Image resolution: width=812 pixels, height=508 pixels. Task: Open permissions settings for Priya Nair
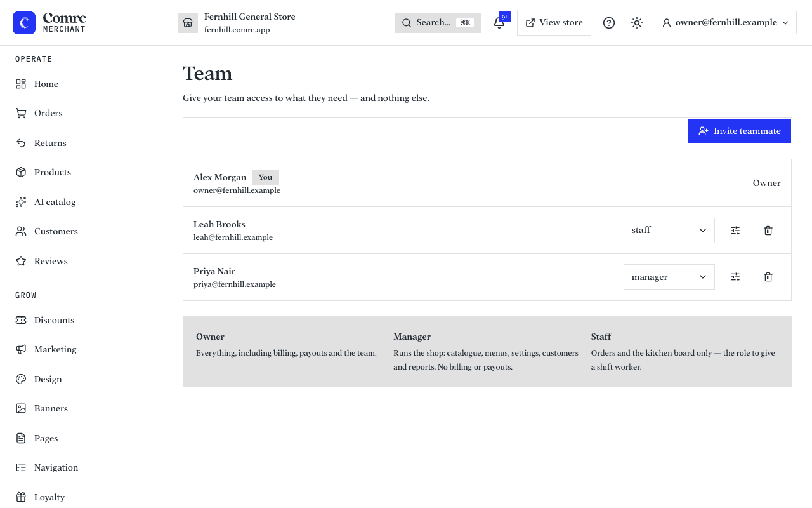735,277
